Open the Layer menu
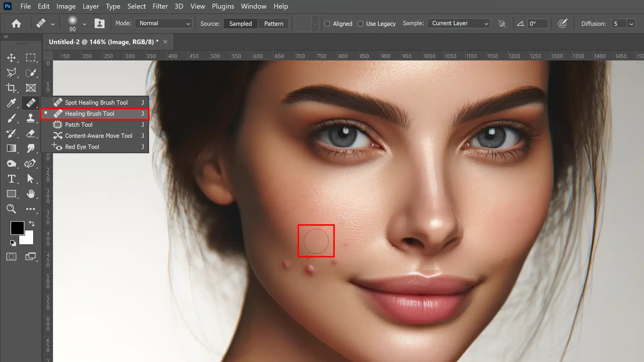 [91, 6]
